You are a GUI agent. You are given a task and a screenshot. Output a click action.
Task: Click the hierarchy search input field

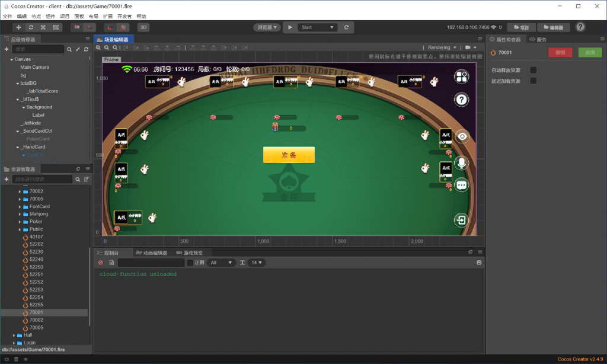[38, 49]
